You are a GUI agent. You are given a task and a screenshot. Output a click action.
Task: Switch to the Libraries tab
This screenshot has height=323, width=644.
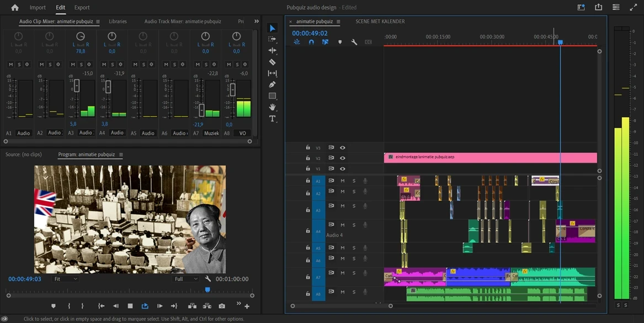(118, 22)
